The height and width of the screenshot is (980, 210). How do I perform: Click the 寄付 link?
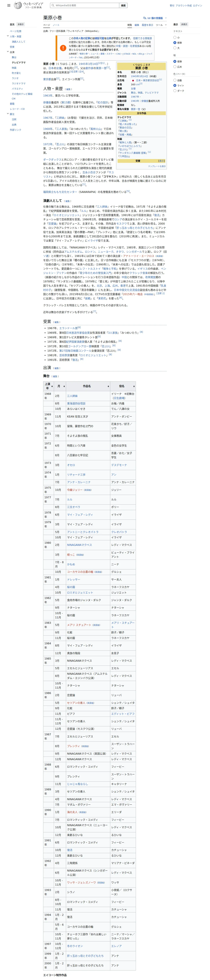172,5
